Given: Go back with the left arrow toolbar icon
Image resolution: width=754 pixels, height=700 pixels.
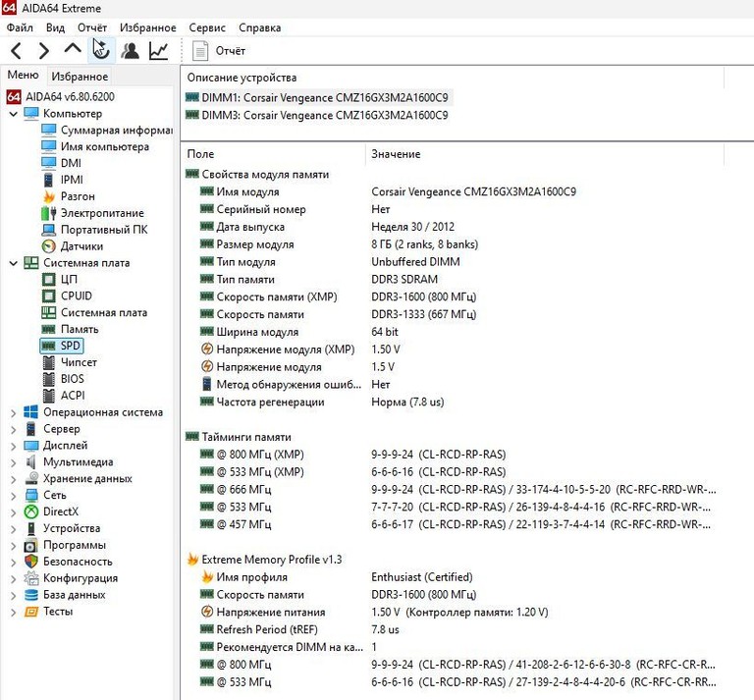Looking at the screenshot, I should point(16,50).
